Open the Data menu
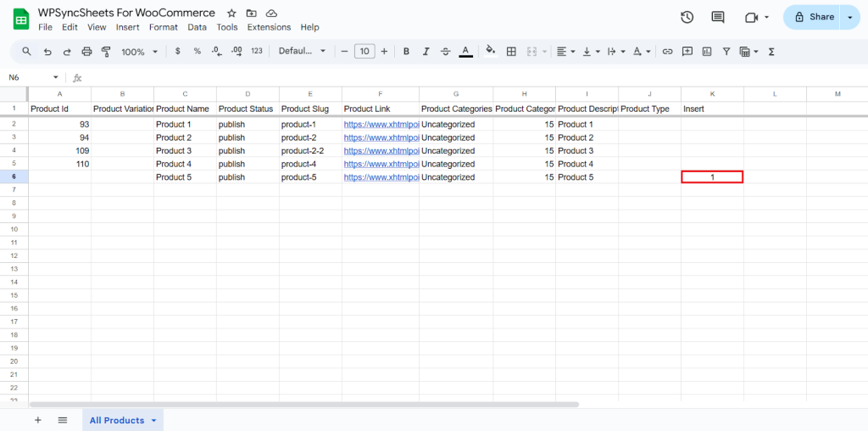Screen dimensions: 868x431 (197, 27)
